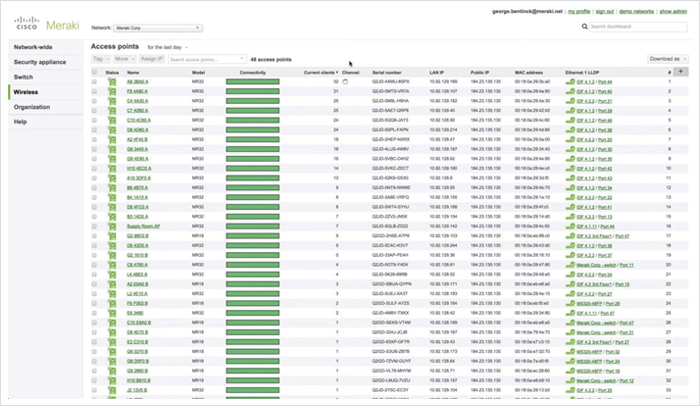The height and width of the screenshot is (406, 700).
Task: Select the Supply Room AP row checkbox
Action: (94, 226)
